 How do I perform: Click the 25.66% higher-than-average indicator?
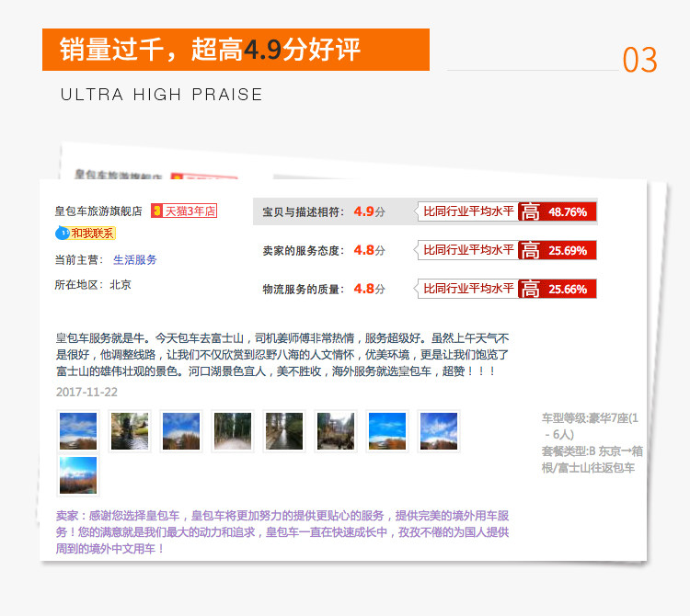(507, 289)
